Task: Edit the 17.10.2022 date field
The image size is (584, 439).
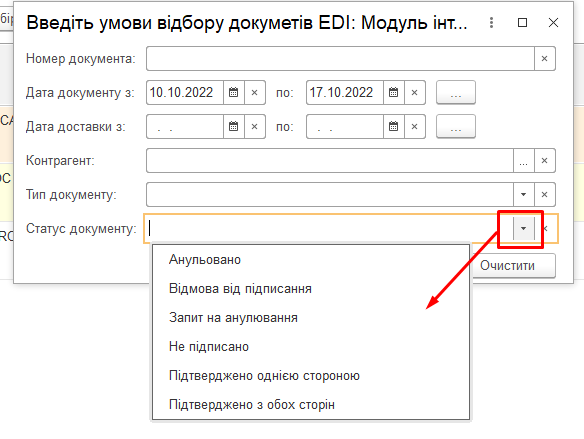Action: point(345,92)
